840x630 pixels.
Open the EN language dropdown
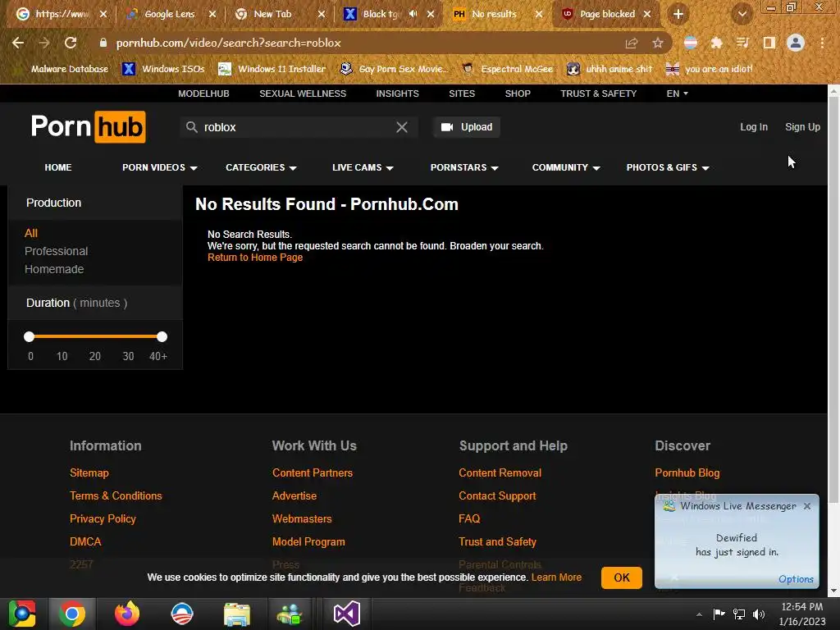point(677,94)
